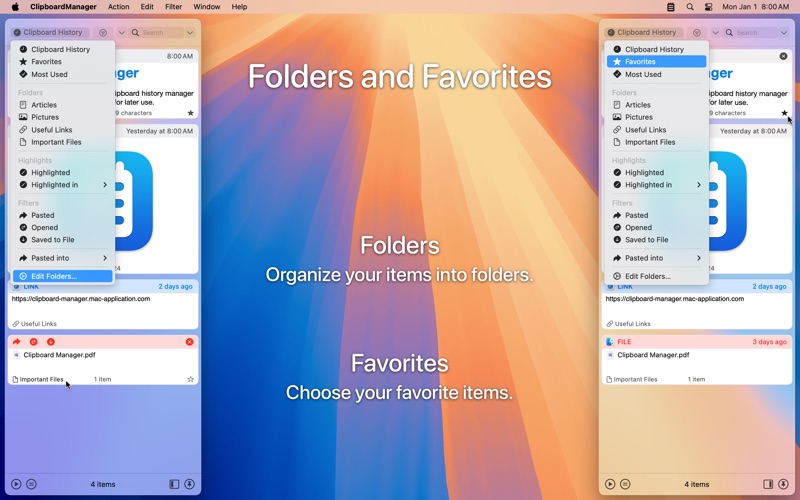800x500 pixels.
Task: Click the Finder icon on the FILE card
Action: pos(610,342)
